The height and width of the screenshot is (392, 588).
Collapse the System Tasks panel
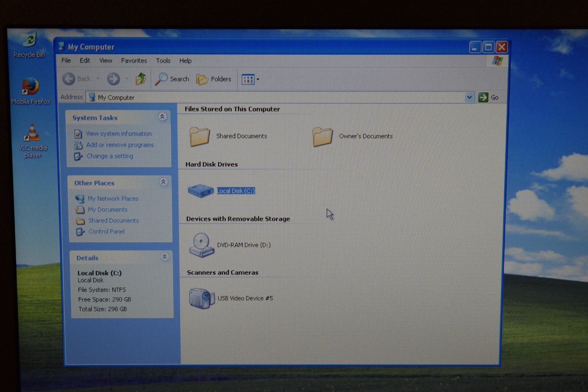(x=162, y=117)
